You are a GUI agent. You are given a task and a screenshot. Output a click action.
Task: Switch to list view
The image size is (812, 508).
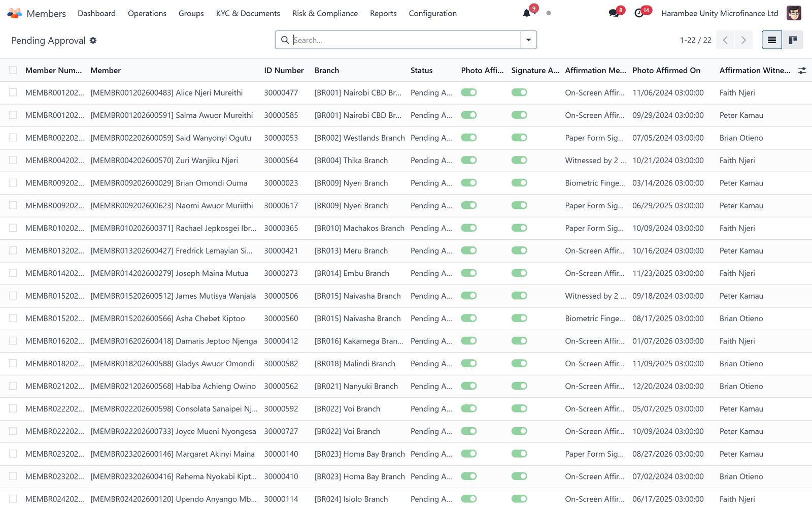pos(772,40)
